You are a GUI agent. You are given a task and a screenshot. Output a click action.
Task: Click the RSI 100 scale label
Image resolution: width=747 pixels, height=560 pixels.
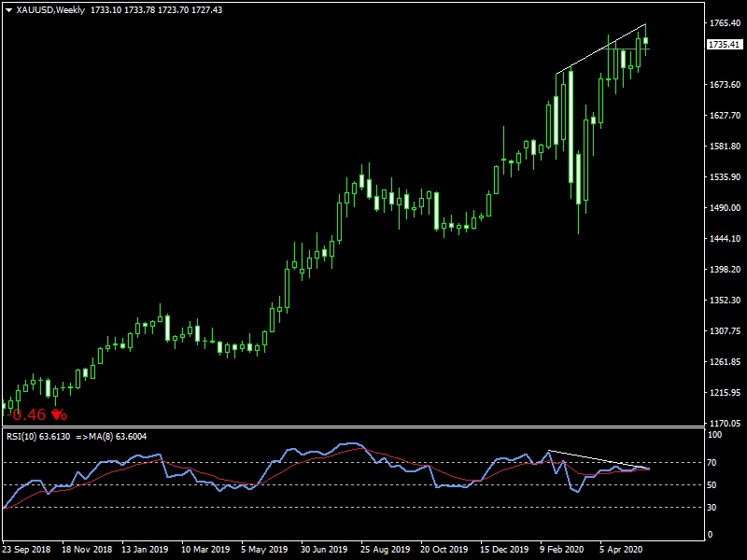pyautogui.click(x=714, y=435)
